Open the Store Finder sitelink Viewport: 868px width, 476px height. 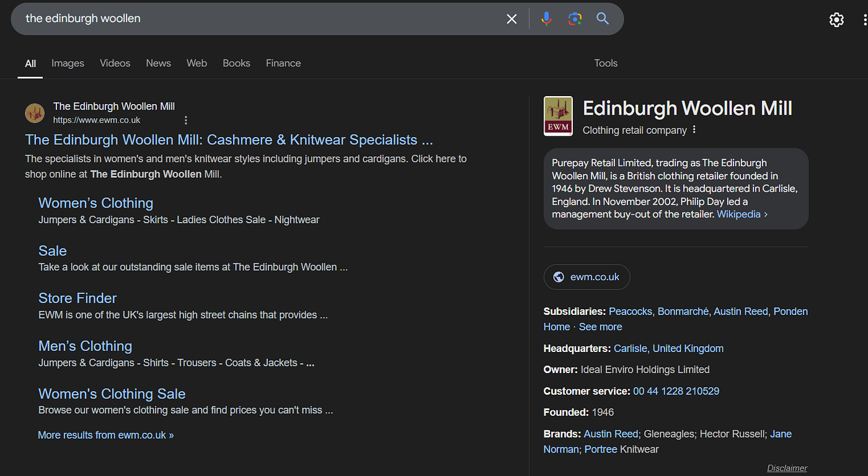click(77, 298)
